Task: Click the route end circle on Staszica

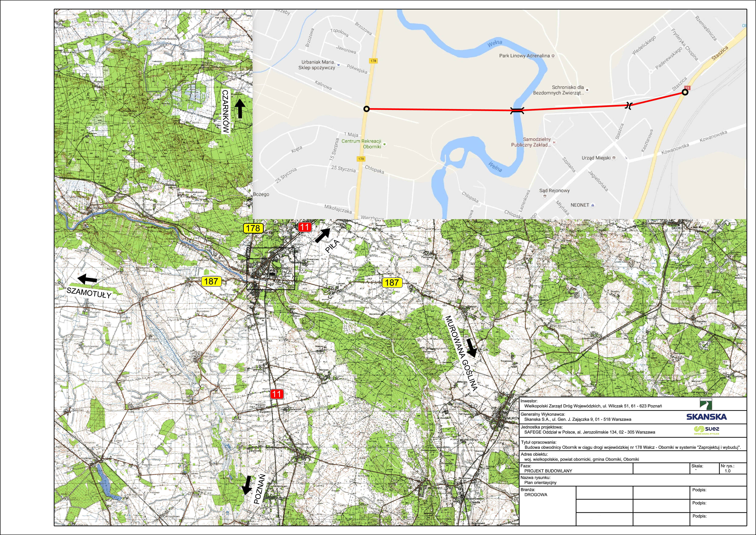Action: pos(685,92)
